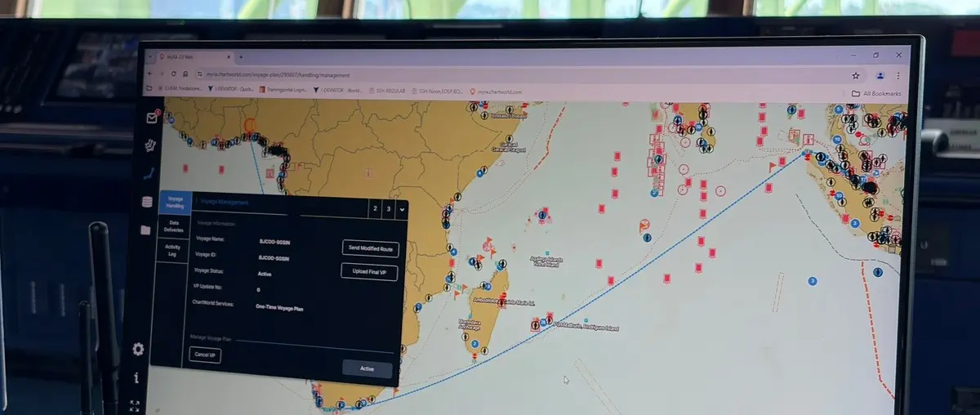
Task: Open the Voyage Handling tab
Action: (176, 203)
